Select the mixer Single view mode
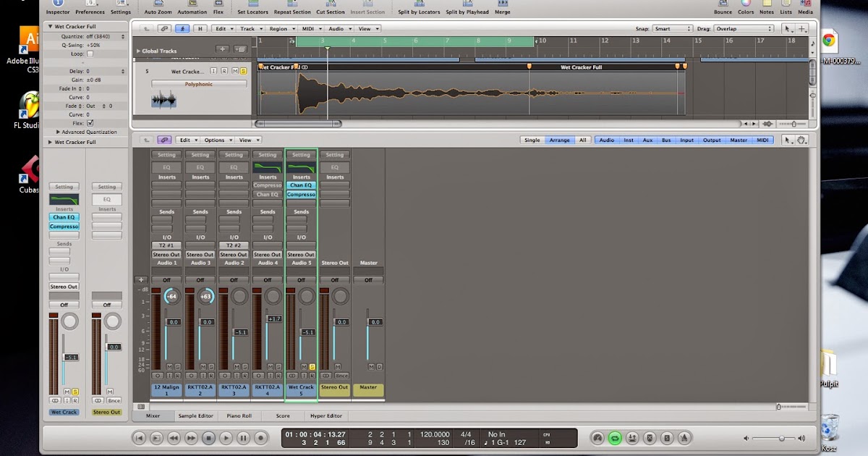 point(532,140)
